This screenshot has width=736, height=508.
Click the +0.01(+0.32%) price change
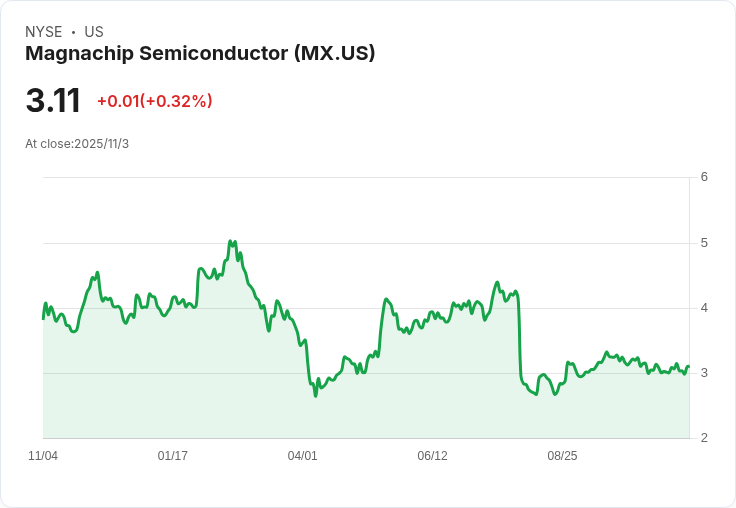click(x=155, y=101)
